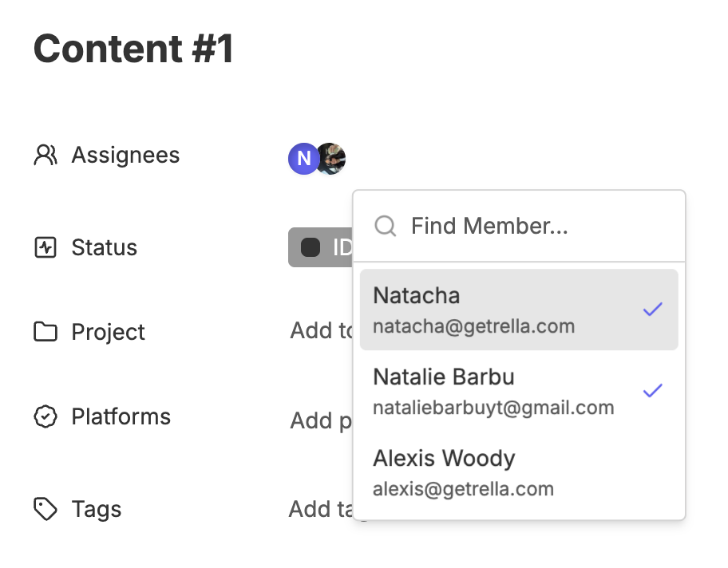Click the purple N assignee avatar
This screenshot has height=568, width=728.
[303, 159]
